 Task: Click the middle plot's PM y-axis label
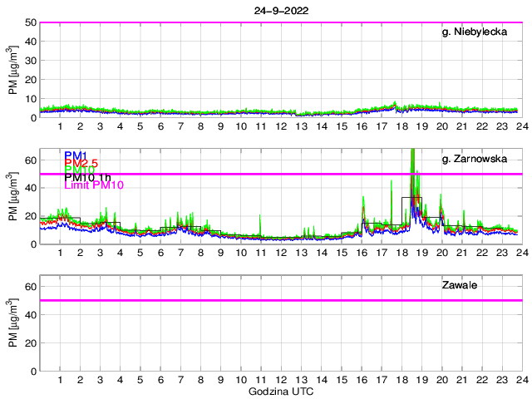(x=13, y=196)
